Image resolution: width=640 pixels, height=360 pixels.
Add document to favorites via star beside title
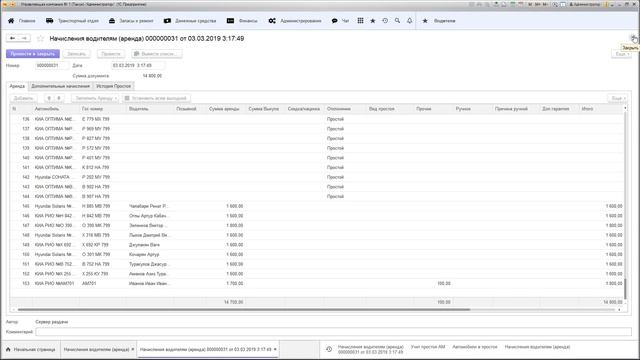click(40, 38)
